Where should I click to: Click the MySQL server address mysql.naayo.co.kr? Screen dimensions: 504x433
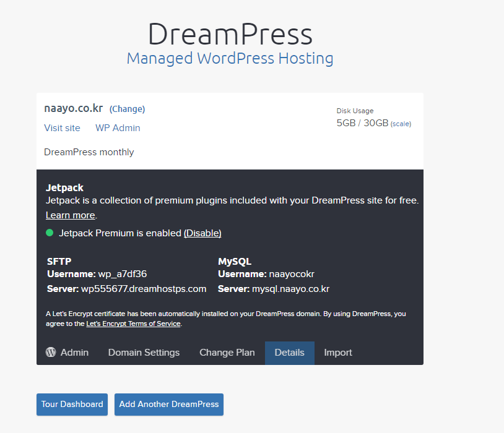click(290, 289)
